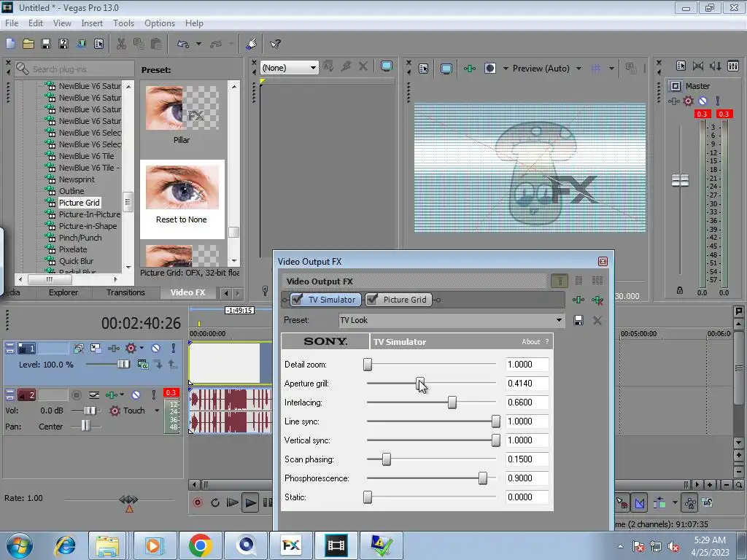Toggle the Picture Grid checkbox

pyautogui.click(x=372, y=300)
